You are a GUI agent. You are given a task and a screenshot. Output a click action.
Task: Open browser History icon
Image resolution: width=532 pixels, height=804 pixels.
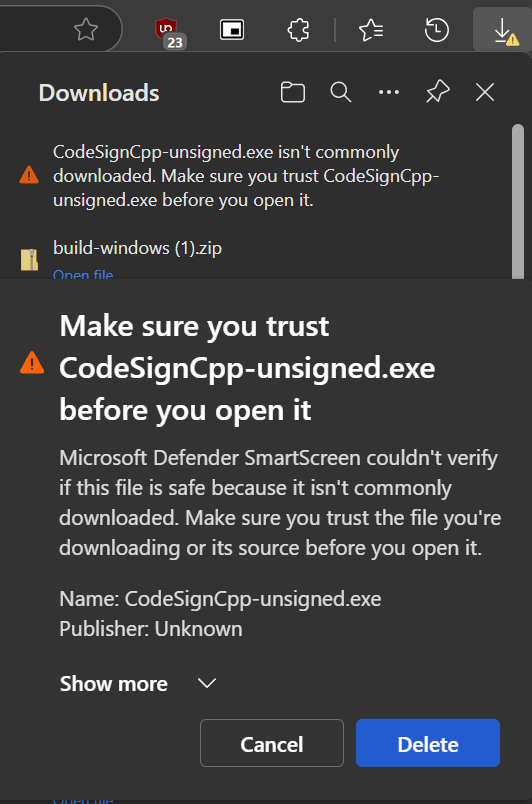[x=437, y=30]
